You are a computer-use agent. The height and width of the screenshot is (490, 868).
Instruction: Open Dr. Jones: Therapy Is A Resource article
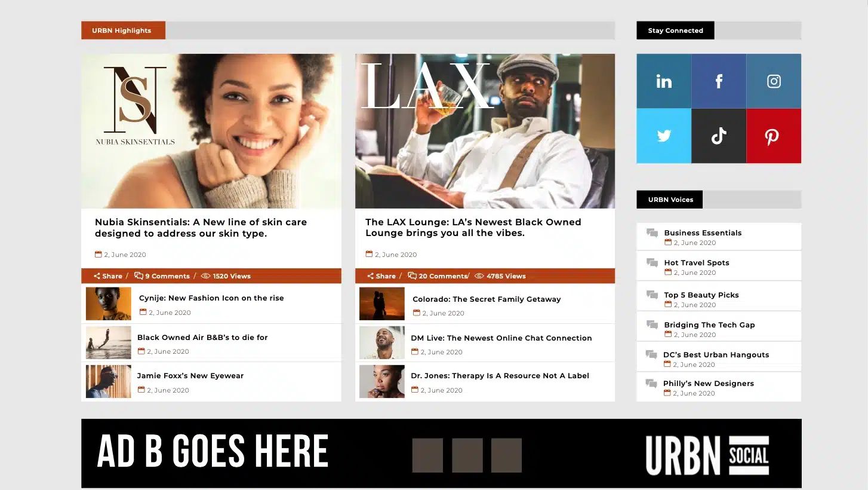pos(500,376)
